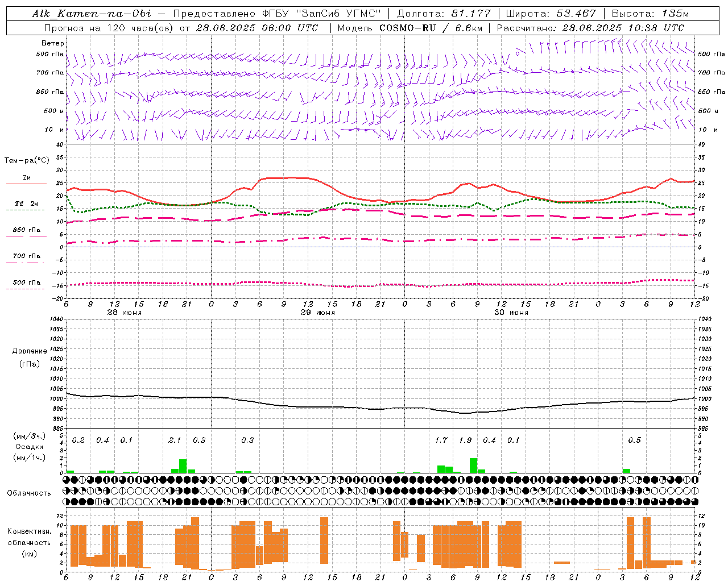Click the Облачность cloud cover label

coord(29,493)
